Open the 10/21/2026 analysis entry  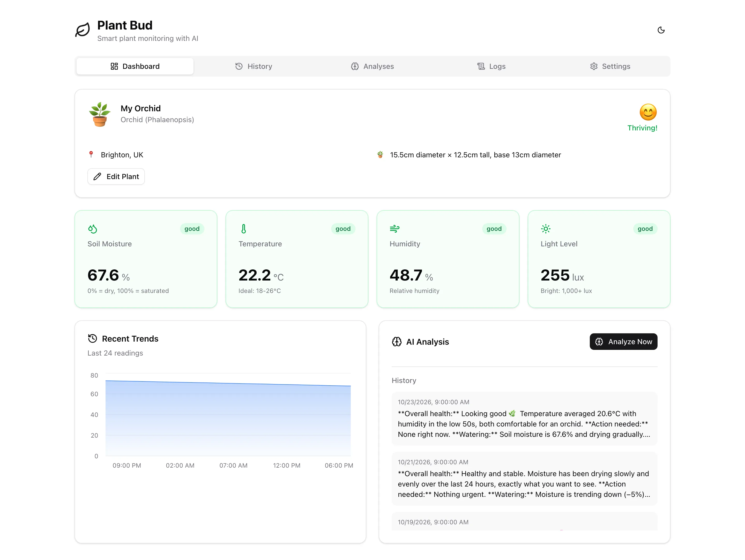(524, 479)
